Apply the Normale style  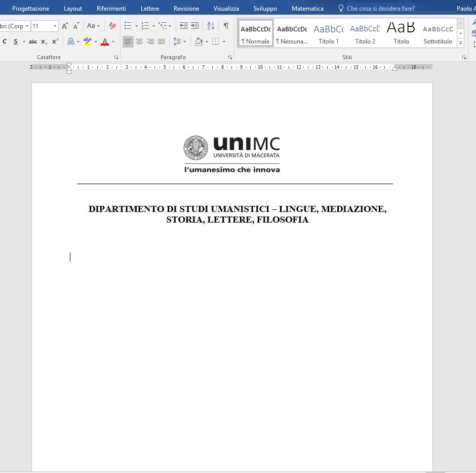(x=256, y=33)
